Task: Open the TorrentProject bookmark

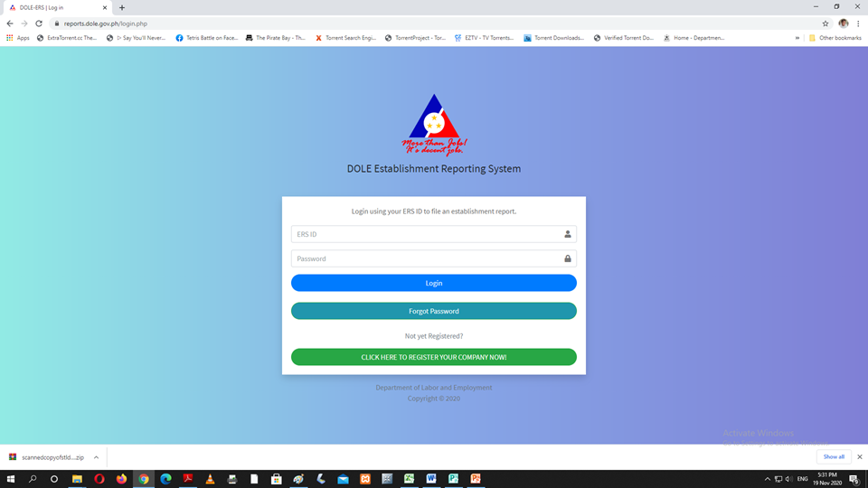Action: coord(415,38)
